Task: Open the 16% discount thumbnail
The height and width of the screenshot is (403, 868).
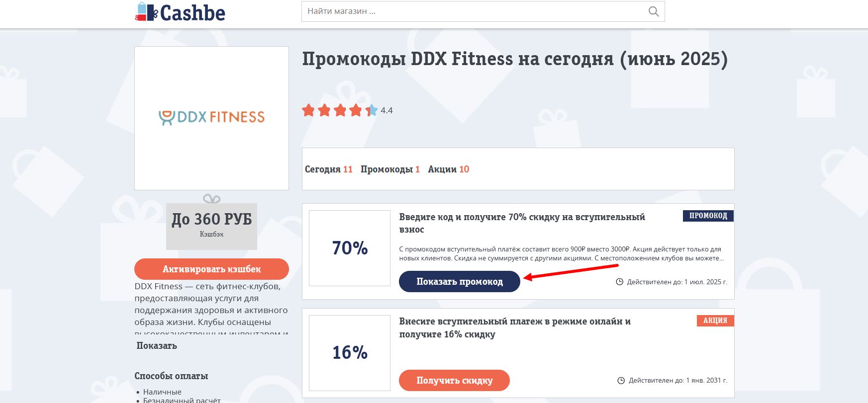Action: pos(350,353)
